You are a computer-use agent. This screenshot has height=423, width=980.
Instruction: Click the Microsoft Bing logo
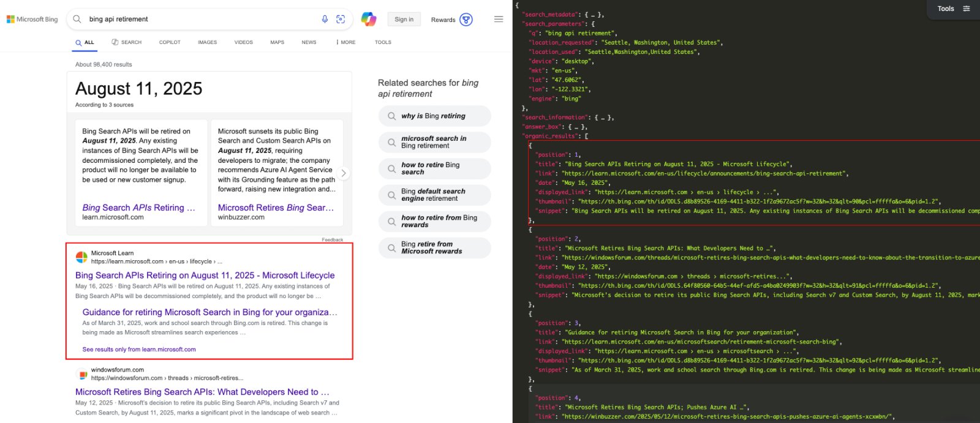pyautogui.click(x=32, y=20)
